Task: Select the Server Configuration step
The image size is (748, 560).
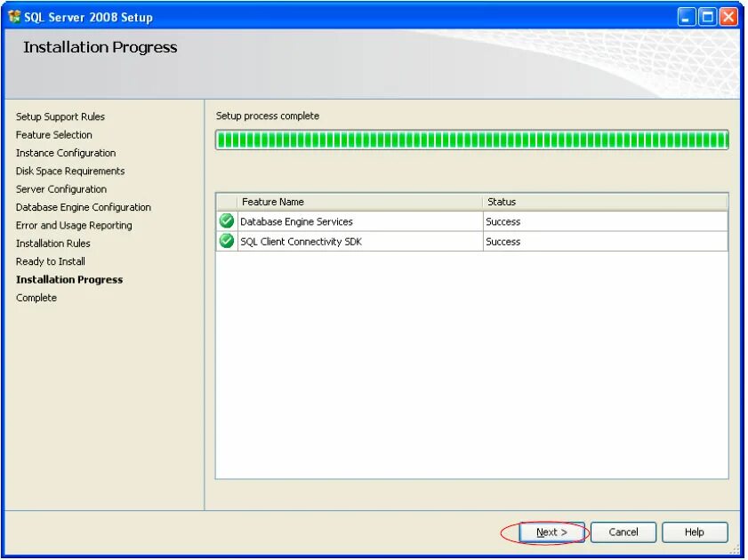Action: [x=61, y=189]
